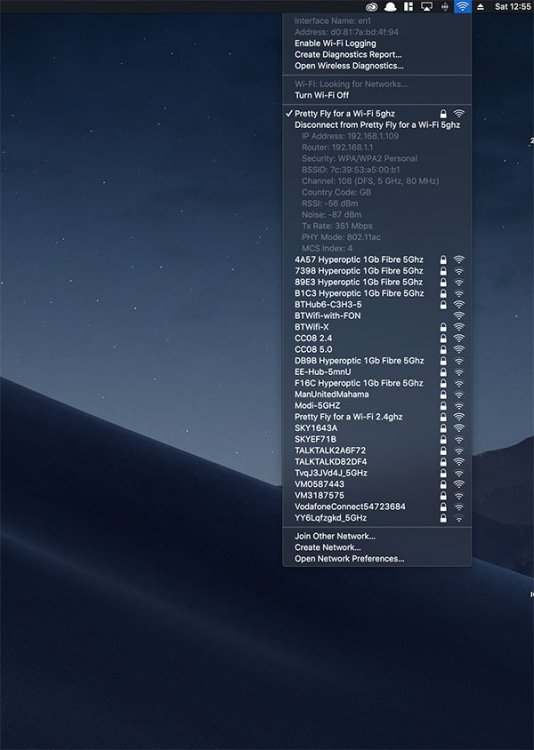Select the CC08 2.4 network
Viewport: 534px width, 750px height.
click(377, 338)
